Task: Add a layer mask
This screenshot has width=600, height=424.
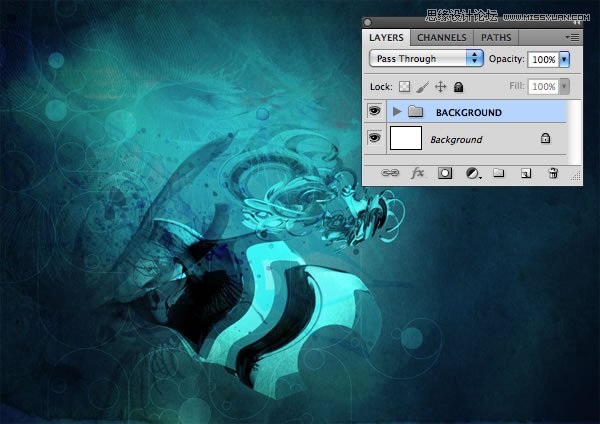Action: pyautogui.click(x=445, y=173)
